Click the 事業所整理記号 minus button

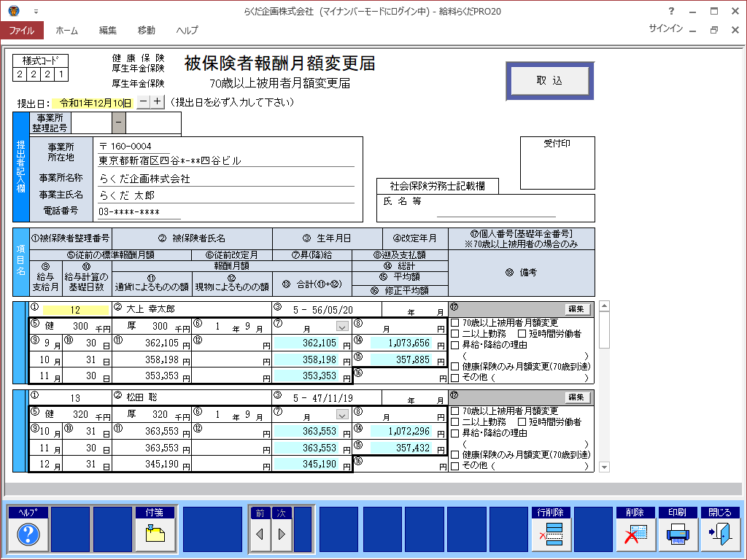coord(119,122)
